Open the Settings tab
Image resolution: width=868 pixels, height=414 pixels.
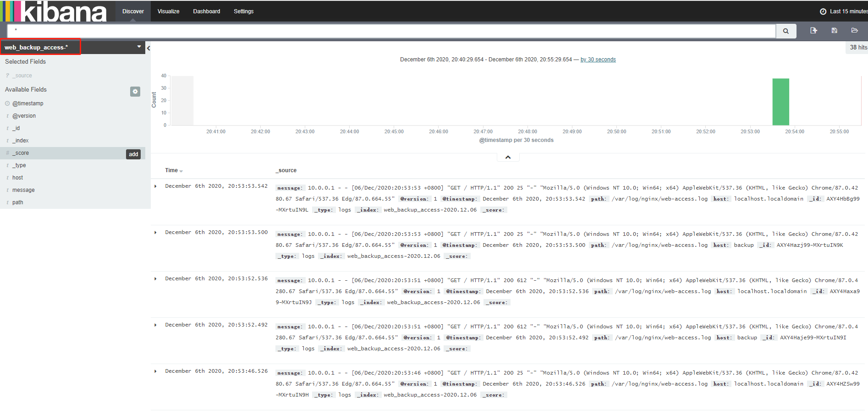click(x=243, y=11)
